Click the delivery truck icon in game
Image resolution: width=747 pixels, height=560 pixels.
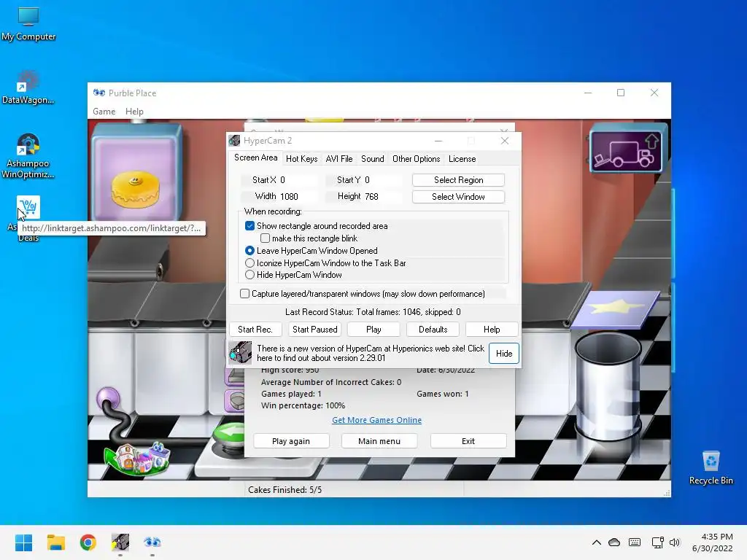(626, 151)
